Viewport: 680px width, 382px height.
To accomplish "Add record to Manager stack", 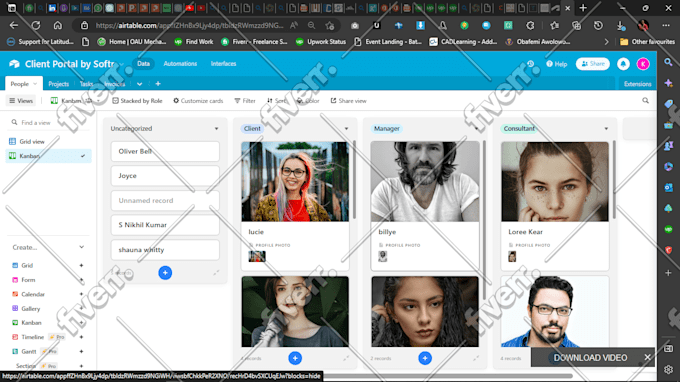I will click(425, 358).
